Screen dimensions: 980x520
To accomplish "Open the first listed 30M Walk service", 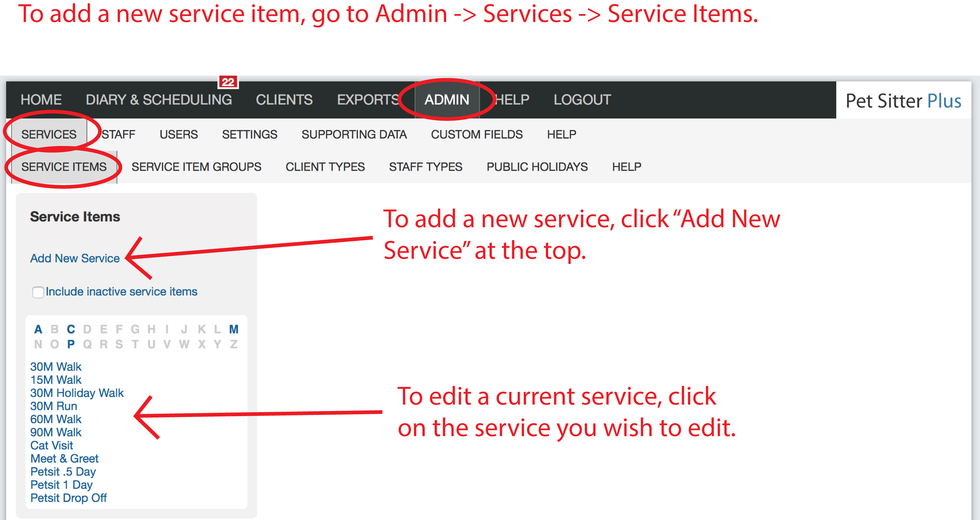I will [56, 367].
